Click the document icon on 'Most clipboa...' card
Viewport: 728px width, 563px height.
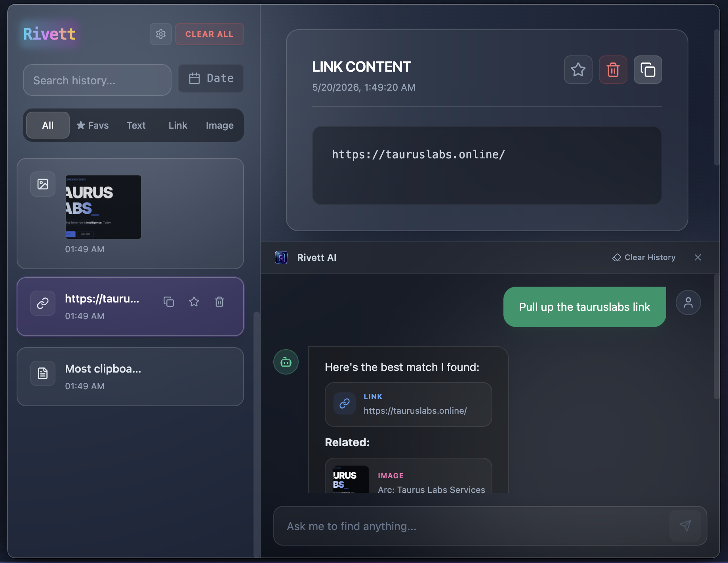[43, 373]
